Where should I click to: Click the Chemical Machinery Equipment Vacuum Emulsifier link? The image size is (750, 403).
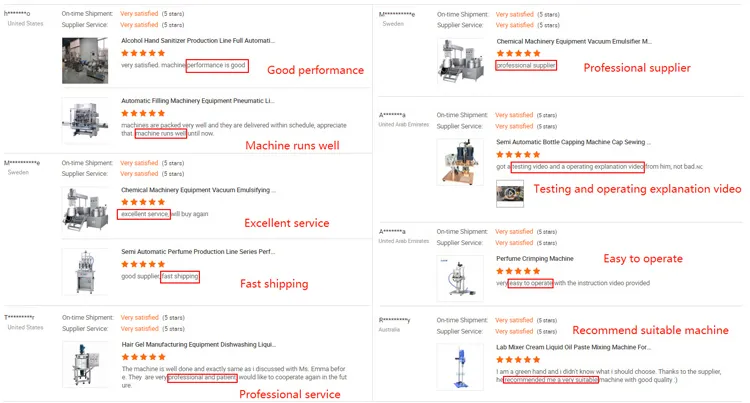[574, 42]
